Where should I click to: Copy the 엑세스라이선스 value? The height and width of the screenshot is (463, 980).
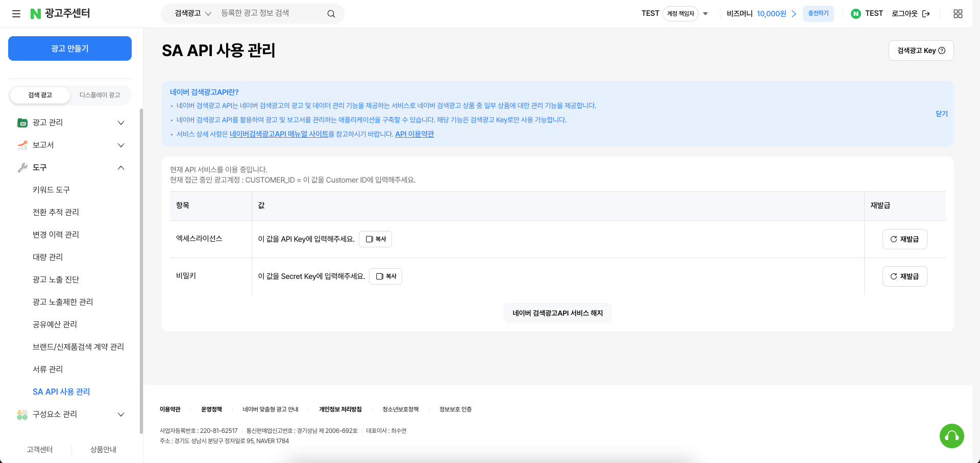pyautogui.click(x=375, y=239)
